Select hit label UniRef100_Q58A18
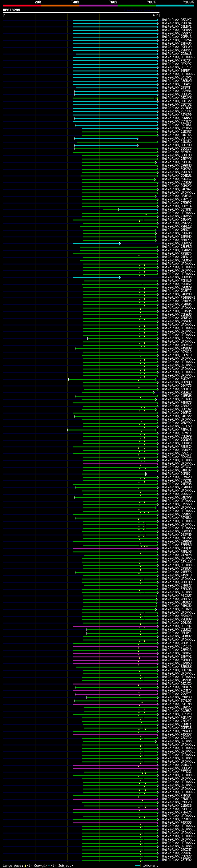This screenshot has width=197, height=868. click(x=176, y=54)
